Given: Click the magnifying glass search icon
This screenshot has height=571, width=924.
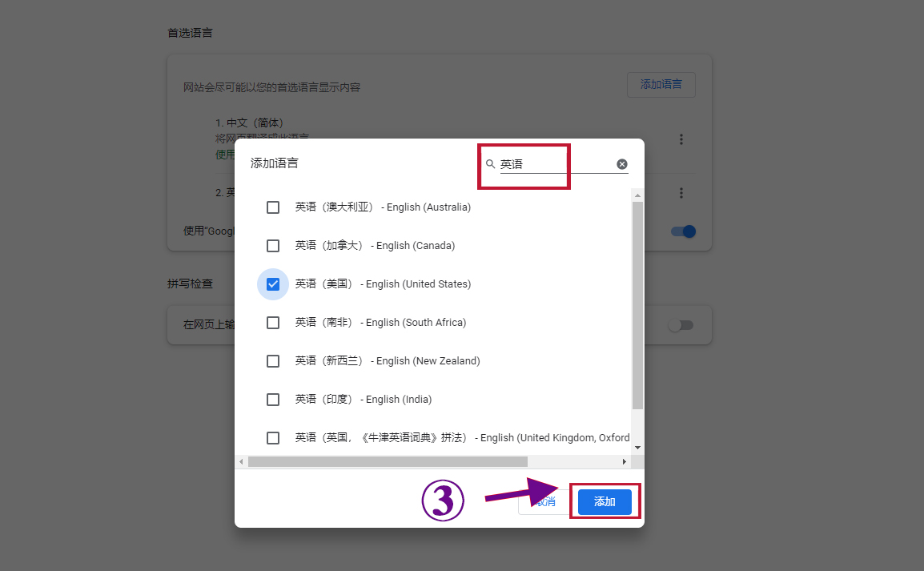Looking at the screenshot, I should [x=490, y=165].
